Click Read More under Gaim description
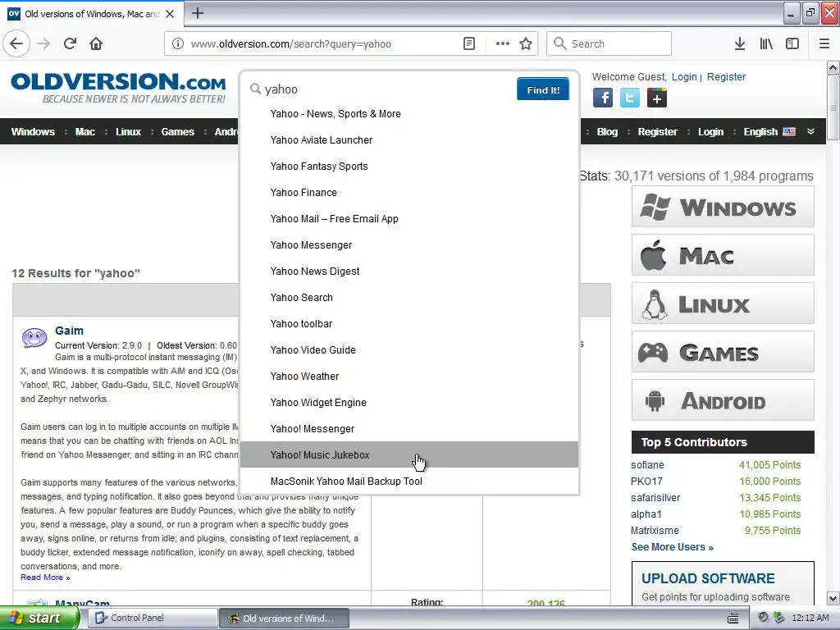 45,577
